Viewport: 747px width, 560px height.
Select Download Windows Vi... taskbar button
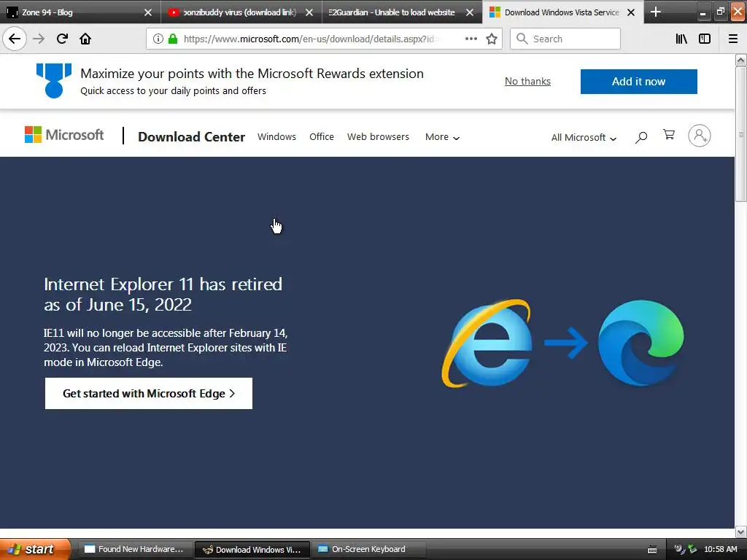pyautogui.click(x=252, y=549)
